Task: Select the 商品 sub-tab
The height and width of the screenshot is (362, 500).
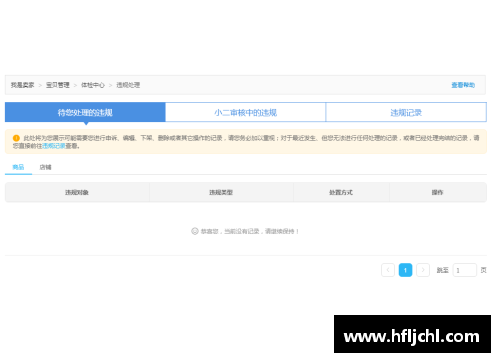Action: 18,167
